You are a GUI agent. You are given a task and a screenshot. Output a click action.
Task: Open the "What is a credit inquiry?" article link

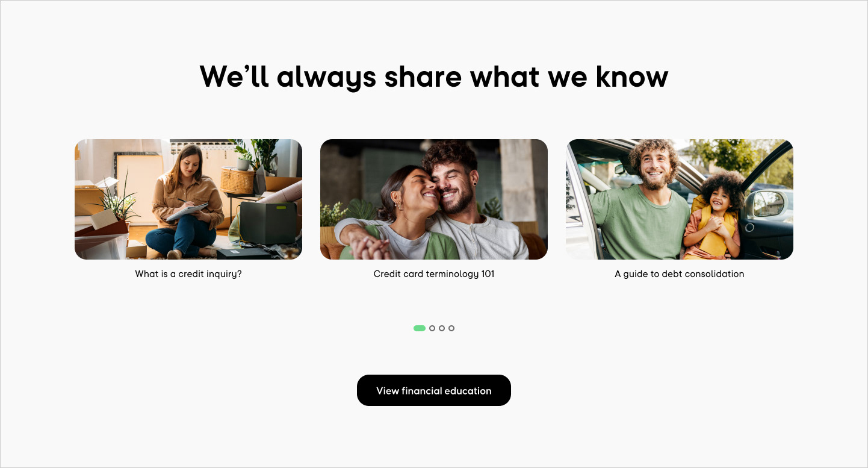188,273
